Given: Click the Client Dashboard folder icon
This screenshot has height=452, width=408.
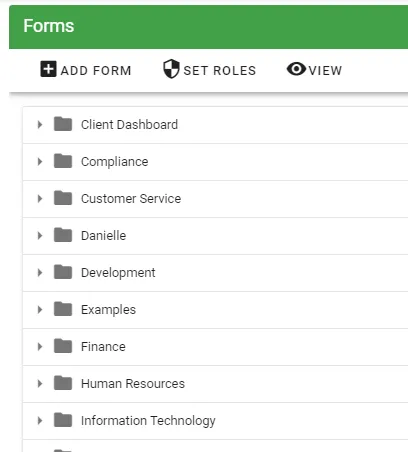Looking at the screenshot, I should point(63,124).
